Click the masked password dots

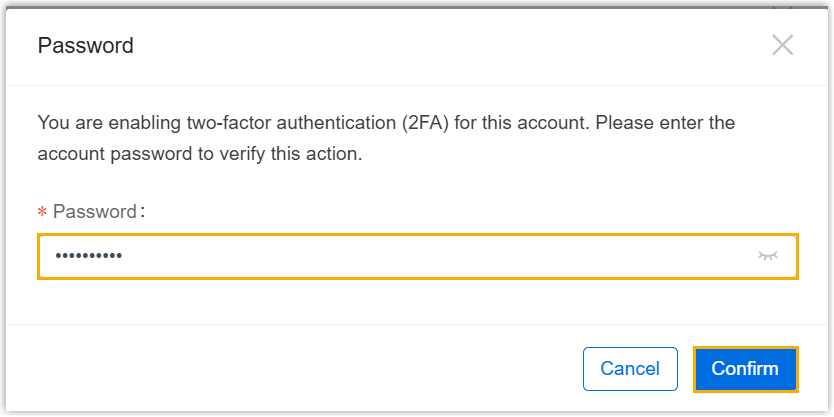click(x=88, y=256)
